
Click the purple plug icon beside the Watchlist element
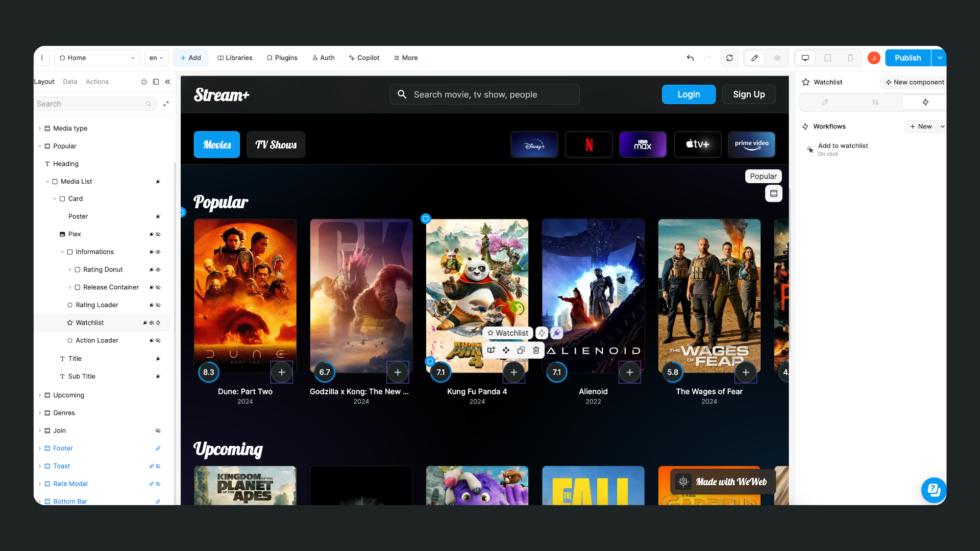[x=556, y=333]
